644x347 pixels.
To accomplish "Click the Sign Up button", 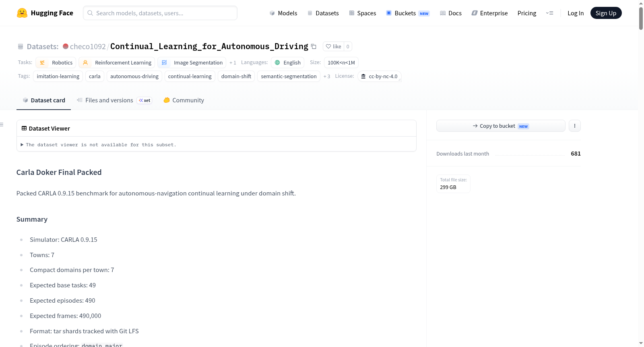I will 606,13.
